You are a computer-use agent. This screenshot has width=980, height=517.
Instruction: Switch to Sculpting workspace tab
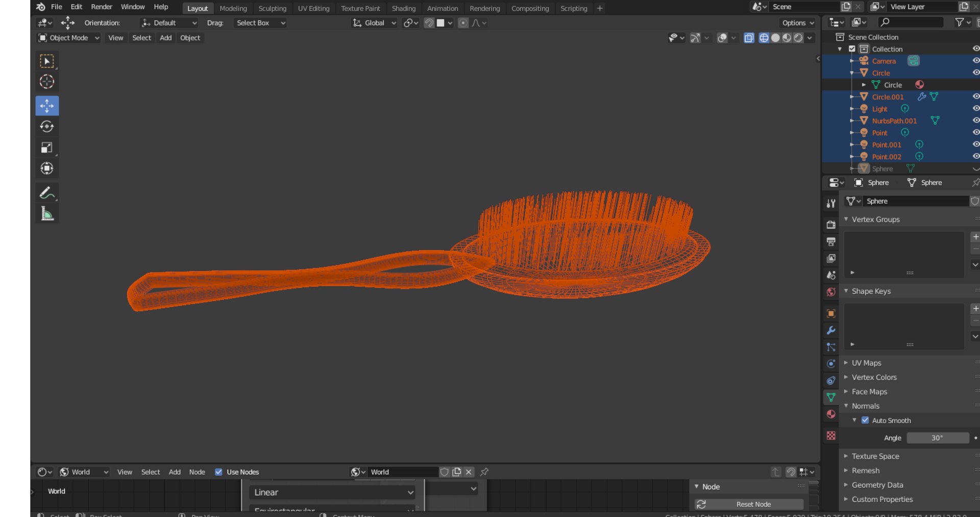coord(272,9)
